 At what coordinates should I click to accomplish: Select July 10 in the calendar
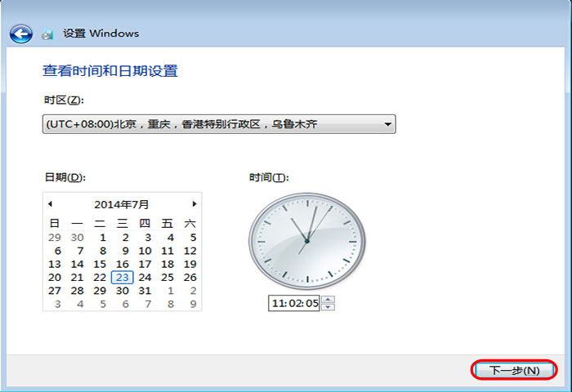145,251
